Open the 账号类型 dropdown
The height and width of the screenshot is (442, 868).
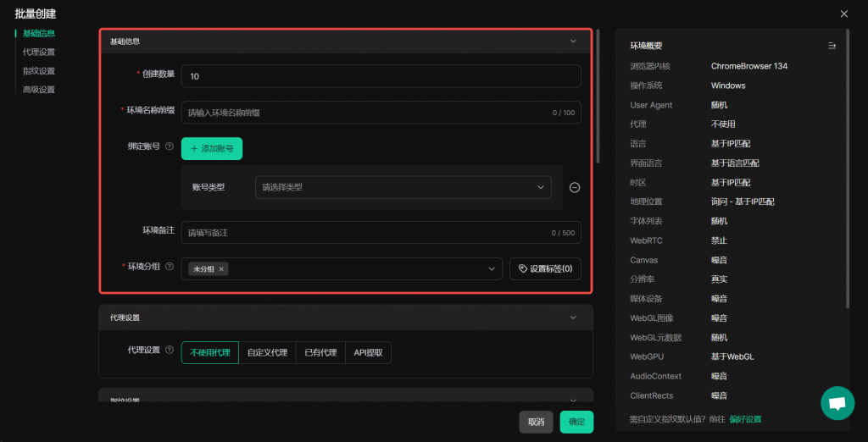(x=403, y=187)
